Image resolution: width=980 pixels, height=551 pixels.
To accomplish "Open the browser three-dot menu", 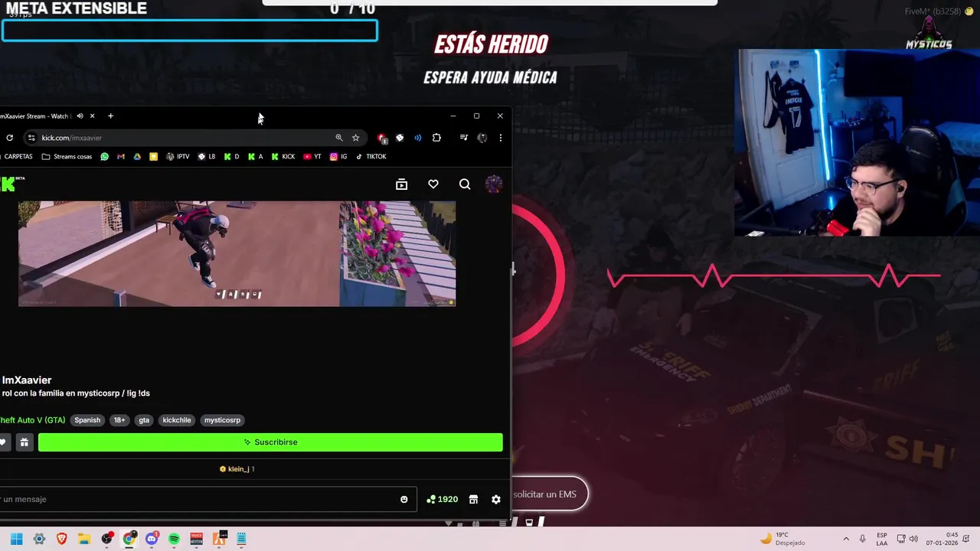I will (x=501, y=138).
